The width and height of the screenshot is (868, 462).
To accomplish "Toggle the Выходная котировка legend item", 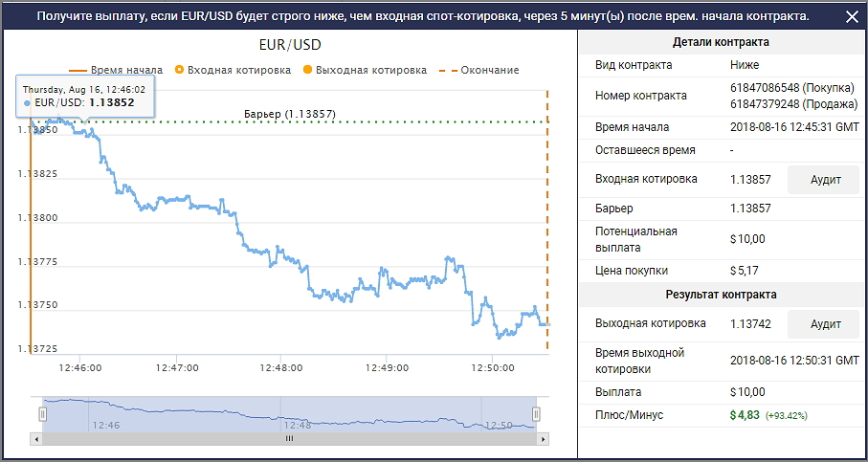I will point(366,70).
